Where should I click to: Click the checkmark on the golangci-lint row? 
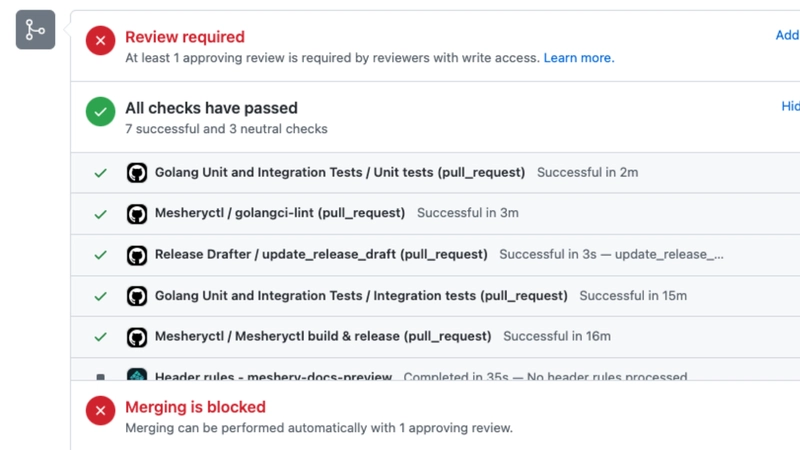click(x=101, y=214)
